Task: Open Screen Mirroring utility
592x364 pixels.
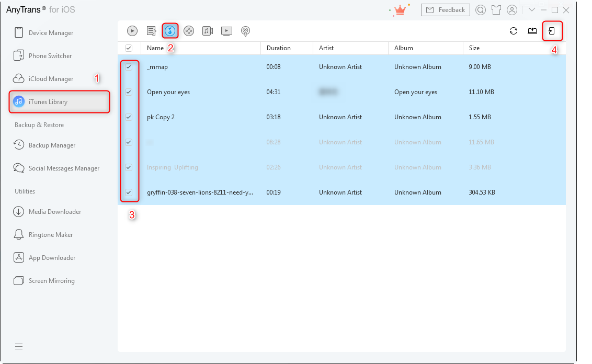Action: coord(44,281)
